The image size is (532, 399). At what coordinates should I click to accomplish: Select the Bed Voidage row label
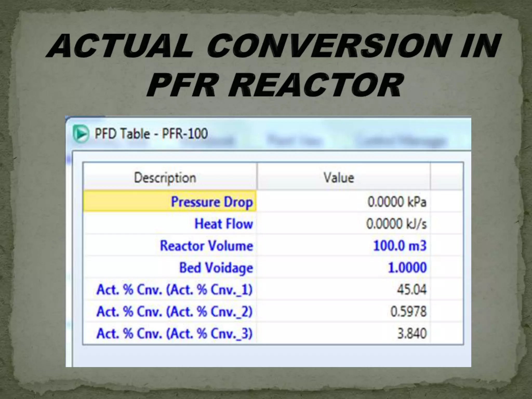(x=216, y=268)
